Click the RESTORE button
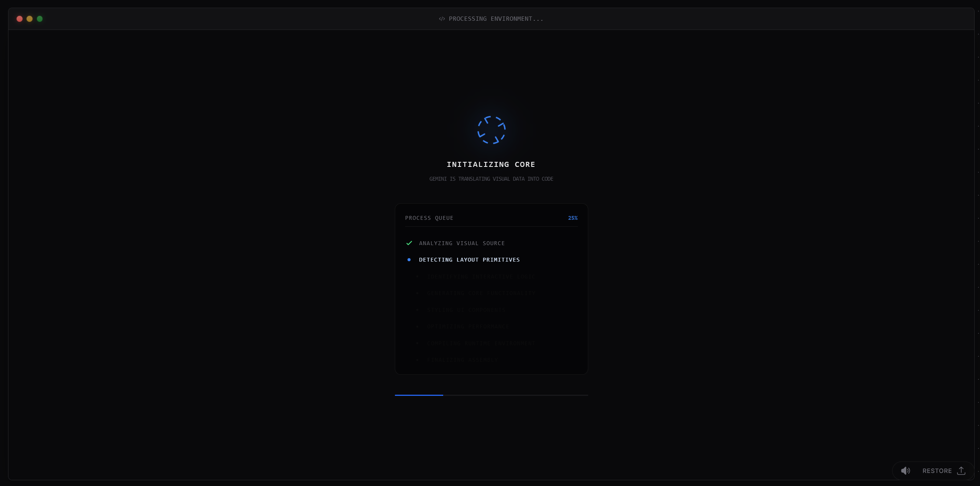 point(937,471)
